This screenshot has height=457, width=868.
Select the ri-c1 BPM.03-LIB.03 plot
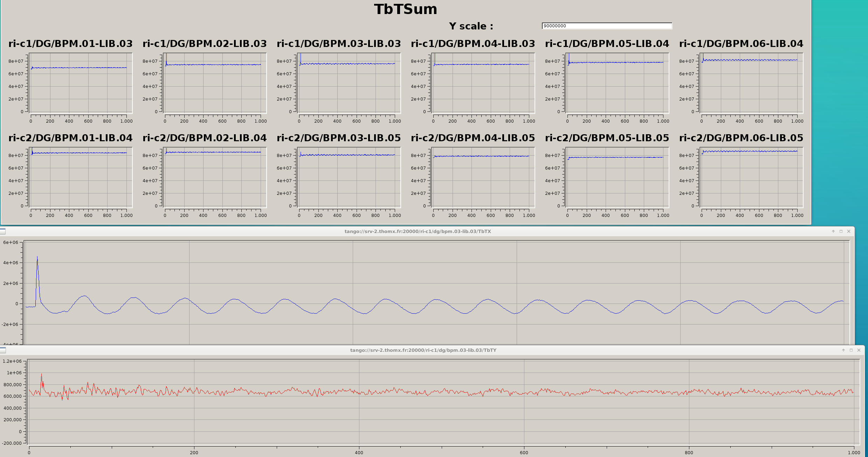(349, 83)
